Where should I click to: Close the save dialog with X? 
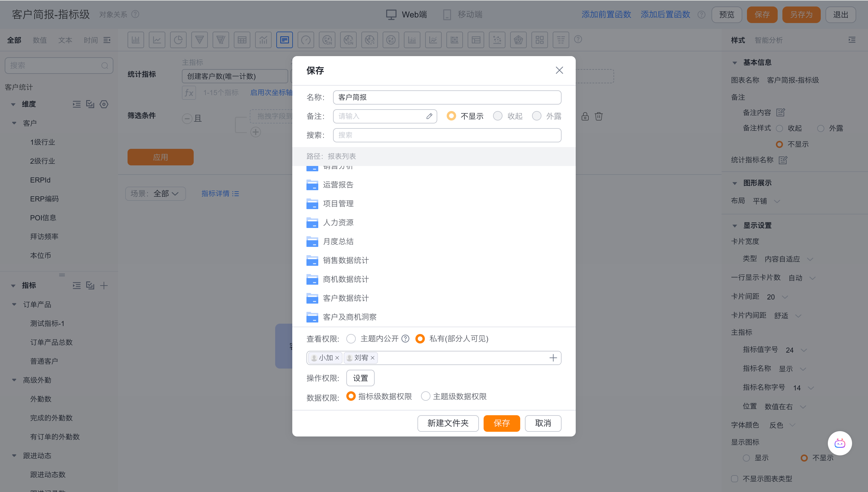[559, 70]
